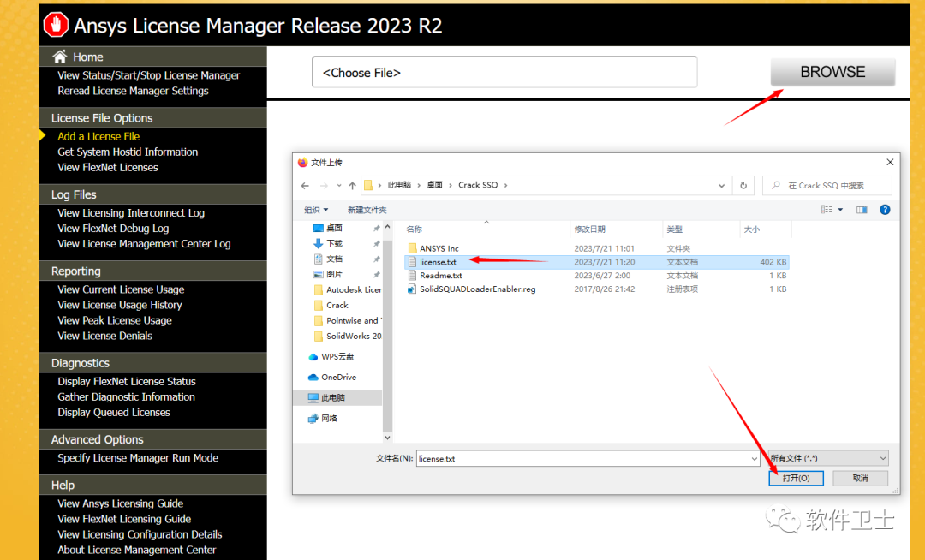The height and width of the screenshot is (560, 925).
Task: Open Specify License Manager Run Mode
Action: click(x=138, y=458)
